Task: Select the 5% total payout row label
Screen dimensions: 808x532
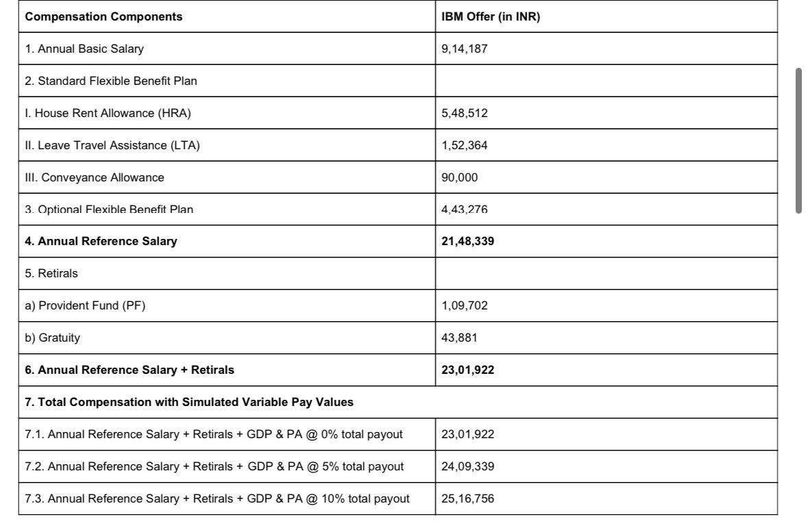Action: tap(215, 466)
